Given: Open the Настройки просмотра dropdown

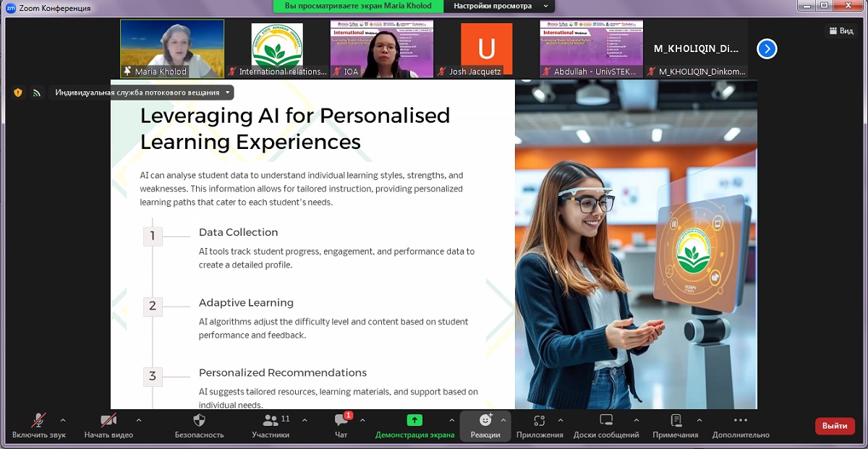Looking at the screenshot, I should 499,7.
